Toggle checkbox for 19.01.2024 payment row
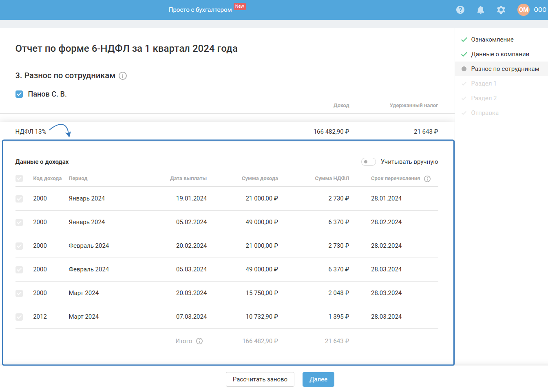This screenshot has width=548, height=392. click(19, 198)
